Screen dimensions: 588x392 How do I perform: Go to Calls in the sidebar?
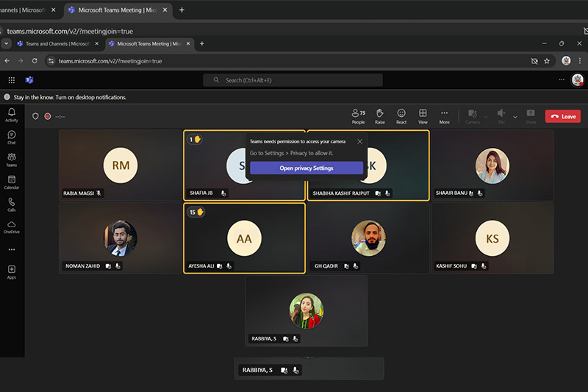pyautogui.click(x=12, y=204)
